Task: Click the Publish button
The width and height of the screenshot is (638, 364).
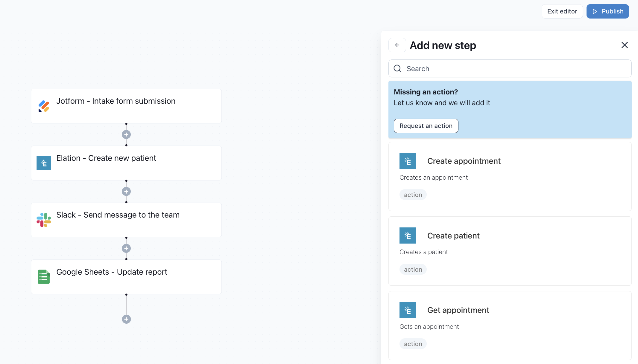Action: click(607, 11)
